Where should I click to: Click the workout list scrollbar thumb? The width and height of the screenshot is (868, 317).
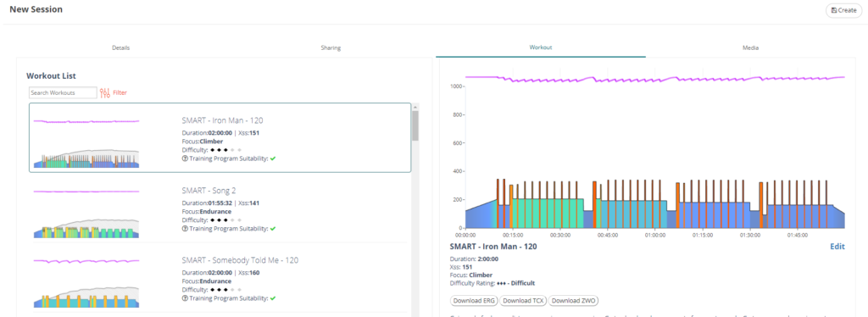[x=415, y=125]
